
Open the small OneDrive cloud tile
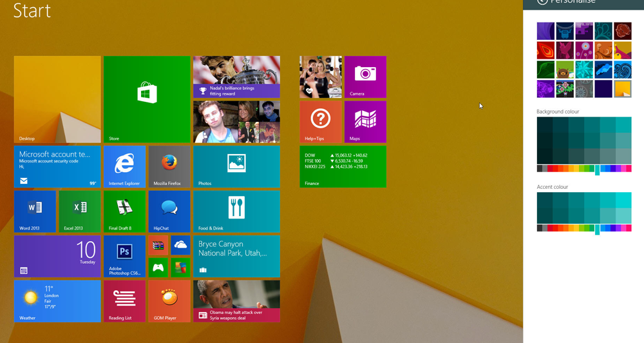tap(180, 246)
